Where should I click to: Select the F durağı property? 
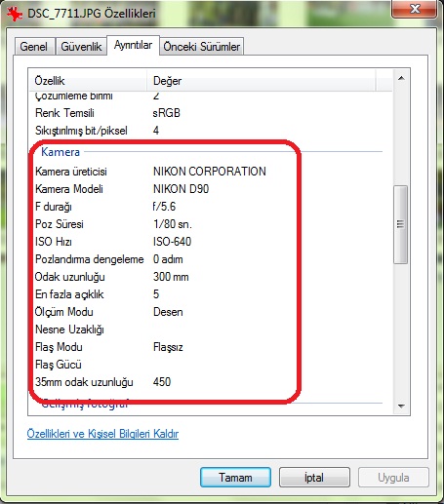(54, 207)
